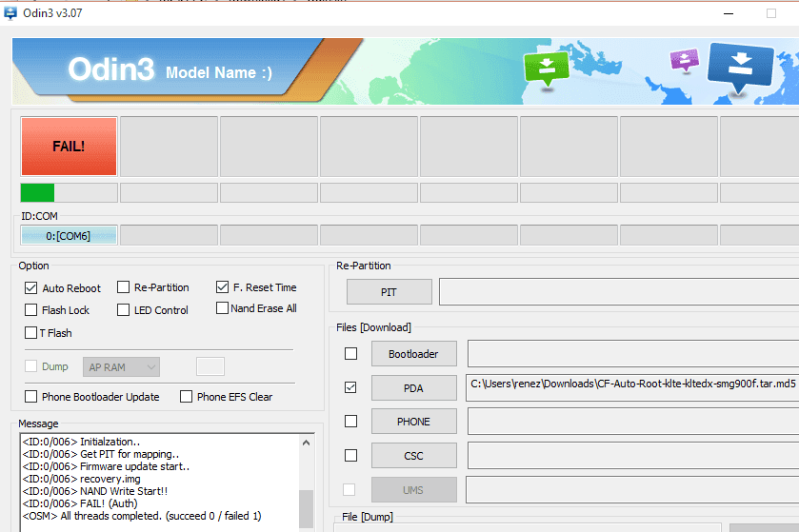The image size is (799, 532).
Task: Click the Odin3 app icon in title bar
Action: (10, 12)
